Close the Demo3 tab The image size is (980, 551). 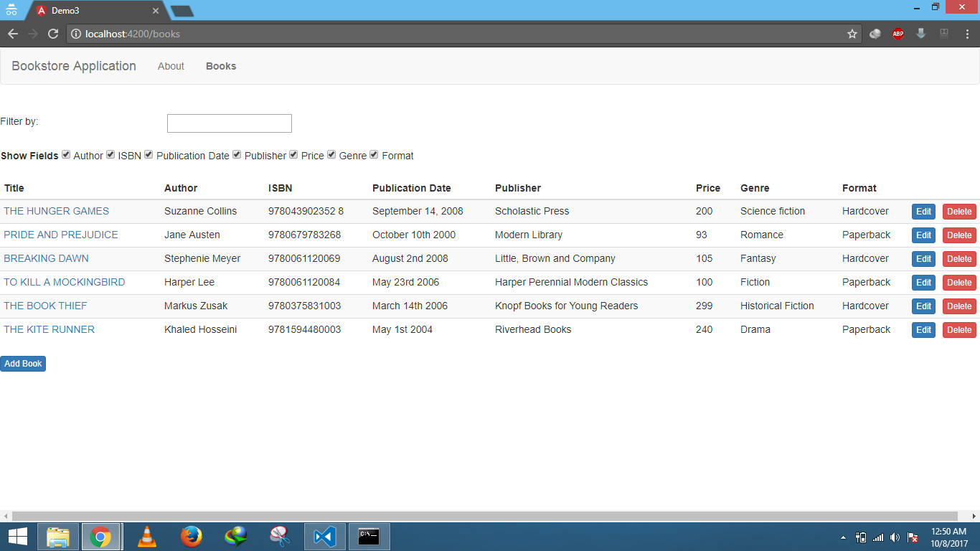coord(156,11)
